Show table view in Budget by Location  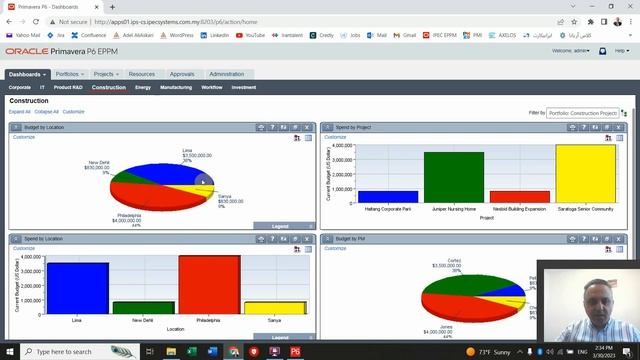click(x=308, y=138)
